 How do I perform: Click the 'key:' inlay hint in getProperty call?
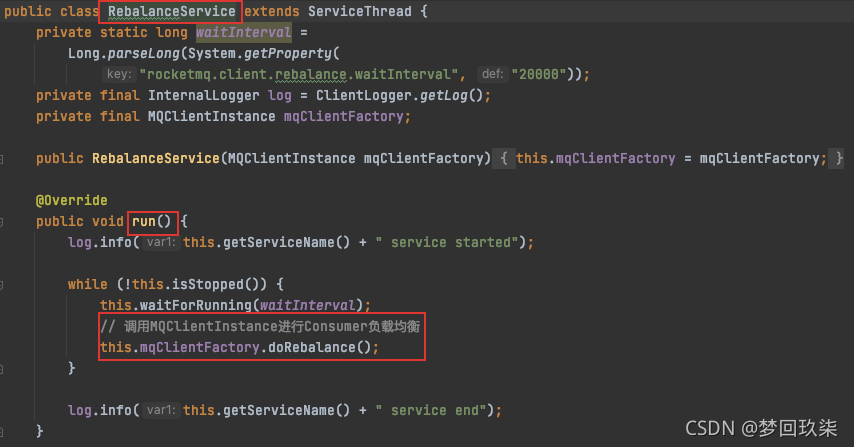(x=118, y=75)
